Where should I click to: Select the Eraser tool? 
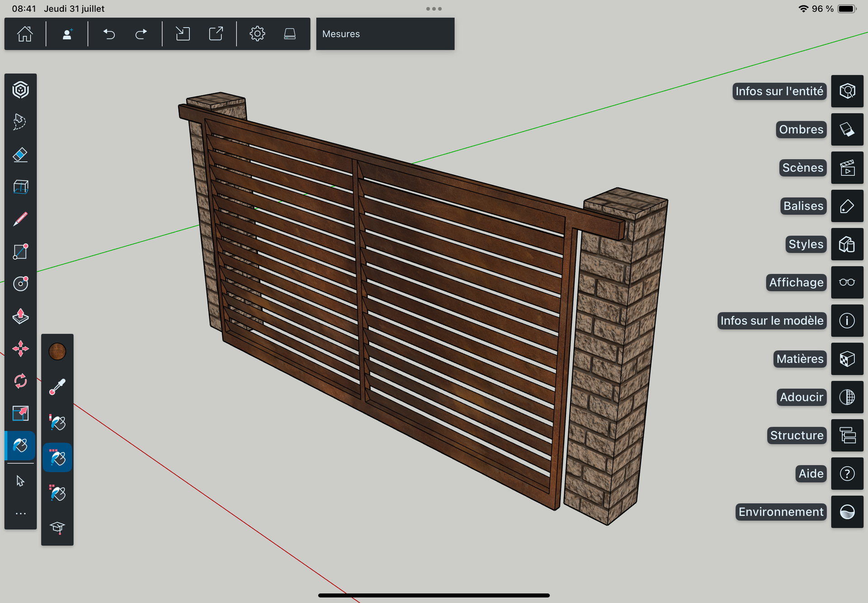pyautogui.click(x=20, y=155)
